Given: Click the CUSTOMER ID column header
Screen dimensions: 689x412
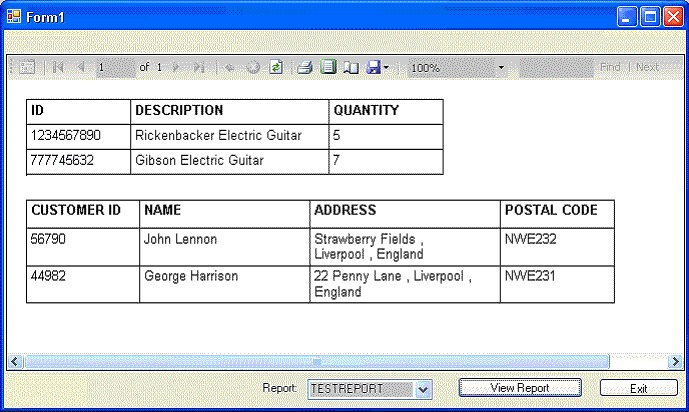Looking at the screenshot, I should (x=83, y=214).
